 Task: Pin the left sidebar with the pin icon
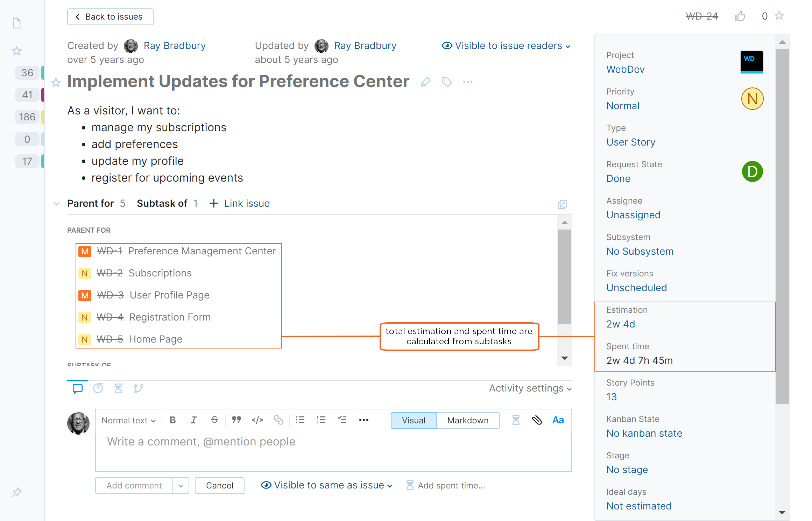pos(16,492)
